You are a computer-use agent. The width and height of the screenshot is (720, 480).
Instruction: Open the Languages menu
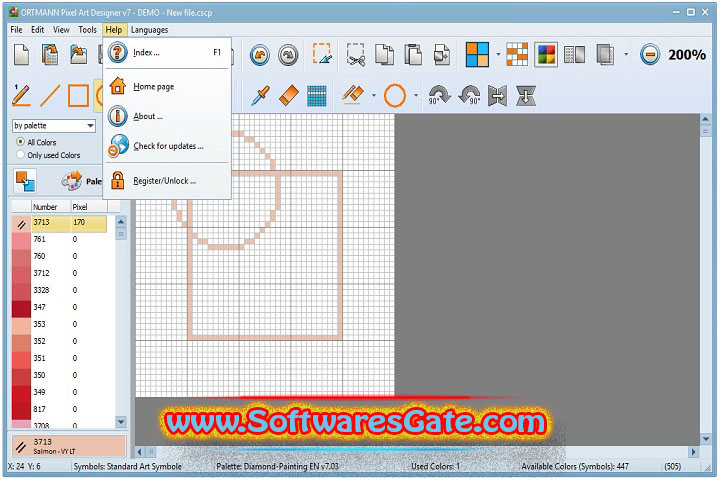tap(149, 30)
